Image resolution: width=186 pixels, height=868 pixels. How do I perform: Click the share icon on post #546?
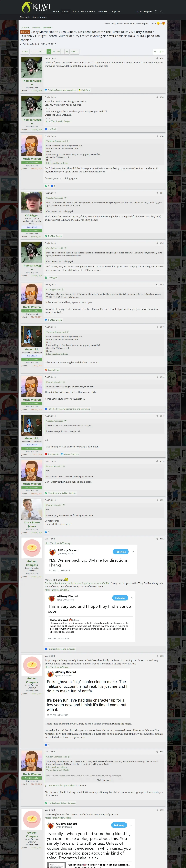point(157,285)
